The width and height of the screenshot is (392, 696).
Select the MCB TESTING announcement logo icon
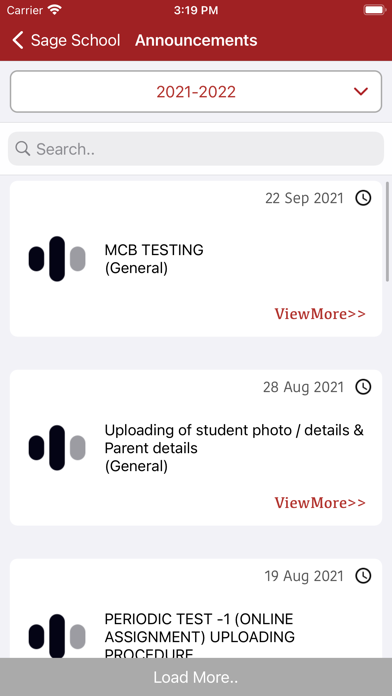pyautogui.click(x=57, y=259)
